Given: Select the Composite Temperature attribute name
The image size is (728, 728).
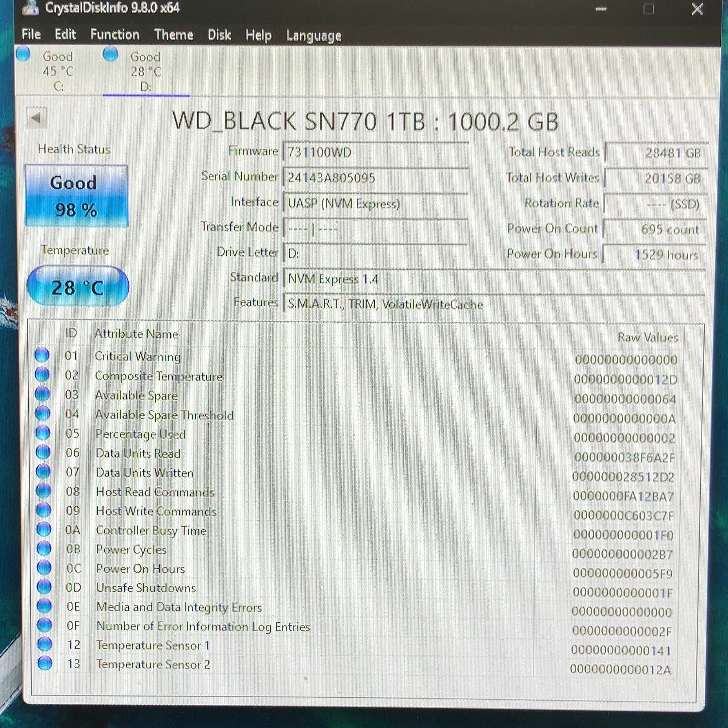Looking at the screenshot, I should point(159,376).
